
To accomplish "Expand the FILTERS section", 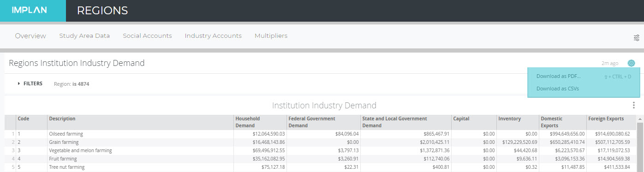I will tap(30, 83).
